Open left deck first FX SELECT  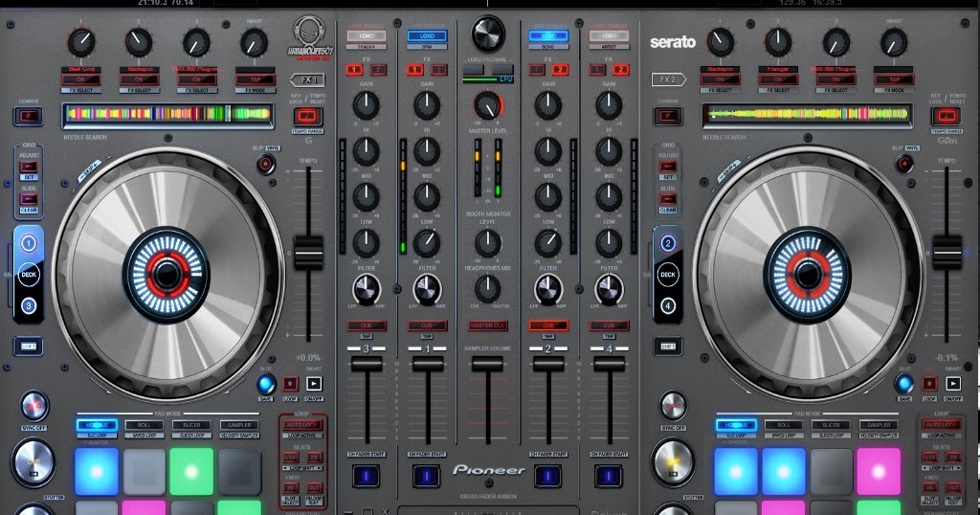[81, 91]
